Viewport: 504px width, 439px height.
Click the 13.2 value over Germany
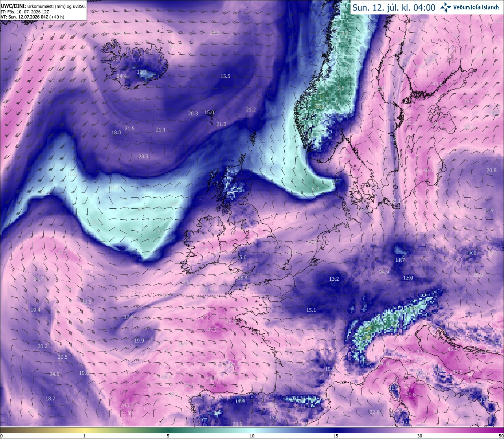pos(334,279)
